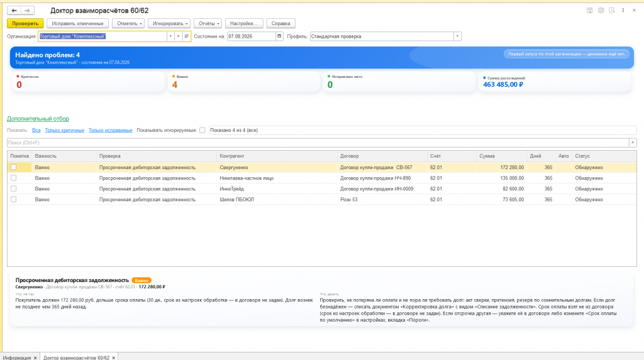Select the ИнноТрейд contractor cell
This screenshot has width=644, height=360.
coord(277,188)
